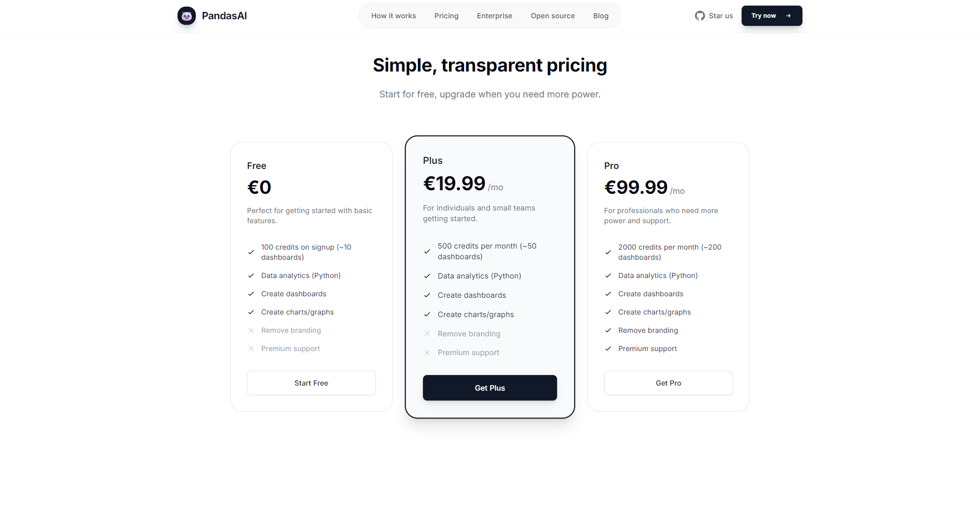Image resolution: width=980 pixels, height=520 pixels.
Task: Click the PandasAI brand name text
Action: pos(224,16)
